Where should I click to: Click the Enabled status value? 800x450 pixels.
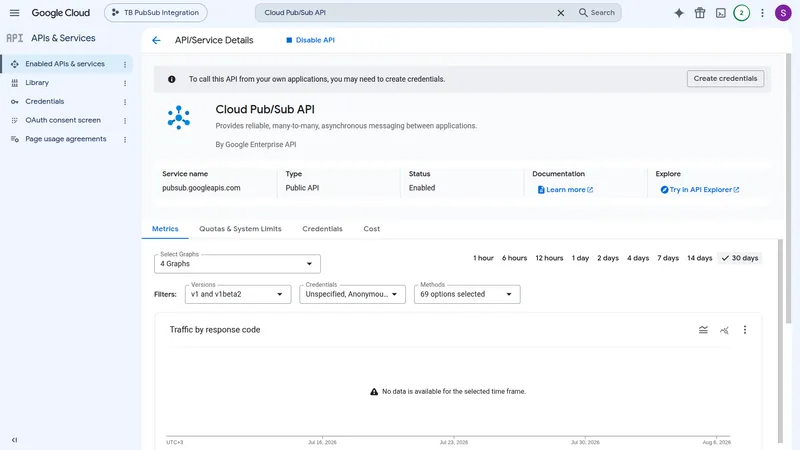click(x=422, y=188)
